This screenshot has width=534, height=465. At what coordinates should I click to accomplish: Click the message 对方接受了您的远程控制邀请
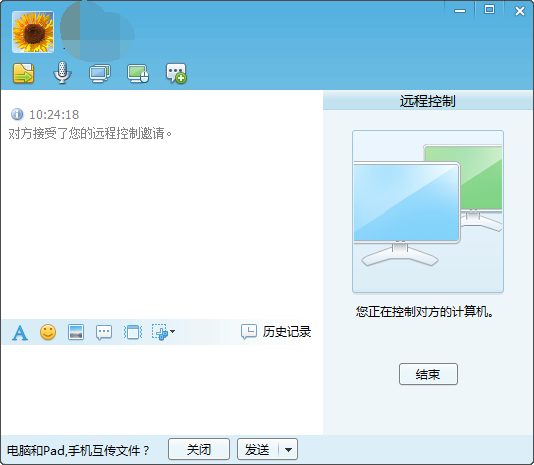click(x=90, y=133)
